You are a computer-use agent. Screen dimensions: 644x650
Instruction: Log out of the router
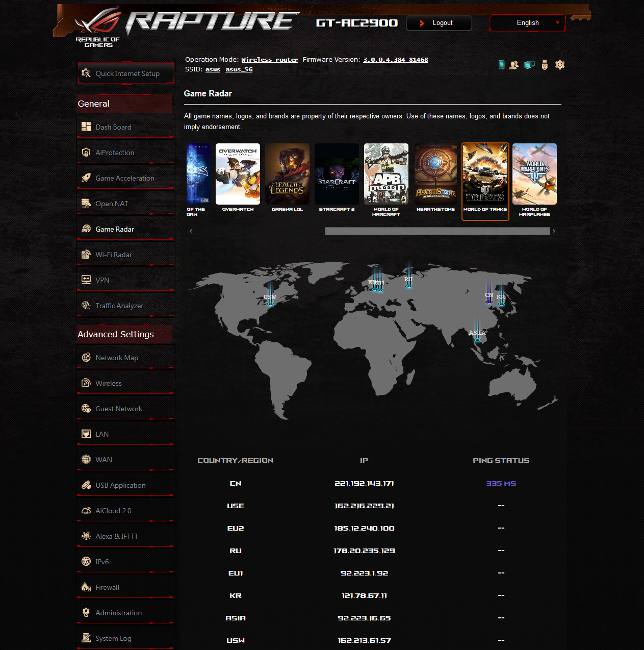pos(439,23)
